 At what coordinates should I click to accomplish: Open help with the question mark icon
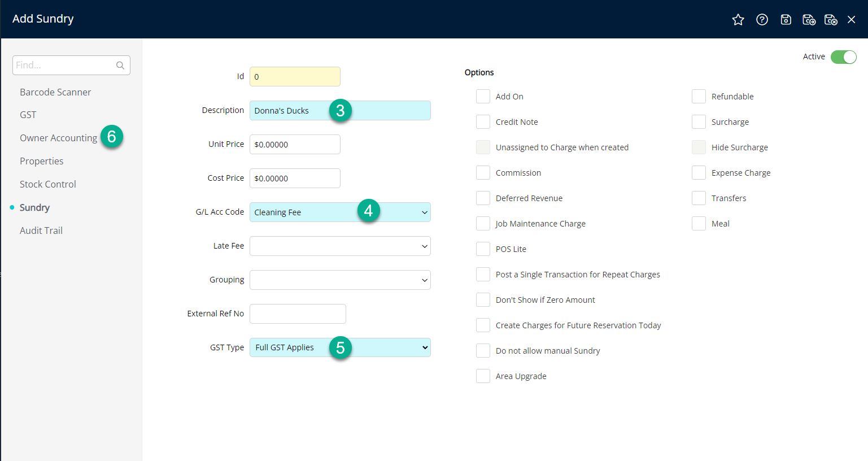click(762, 20)
